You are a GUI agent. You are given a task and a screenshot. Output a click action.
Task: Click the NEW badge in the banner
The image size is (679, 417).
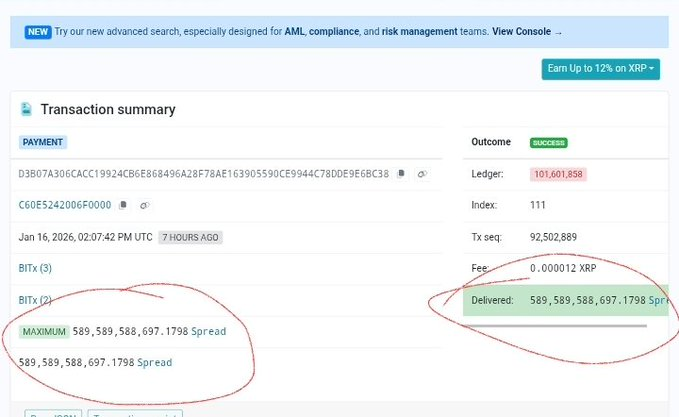point(38,31)
